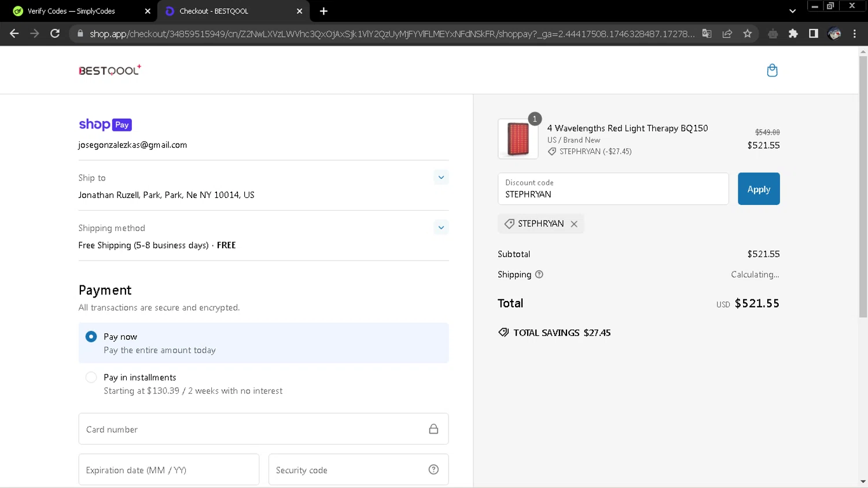Click the josegonzalezkas@gmail.com email text

click(x=133, y=145)
